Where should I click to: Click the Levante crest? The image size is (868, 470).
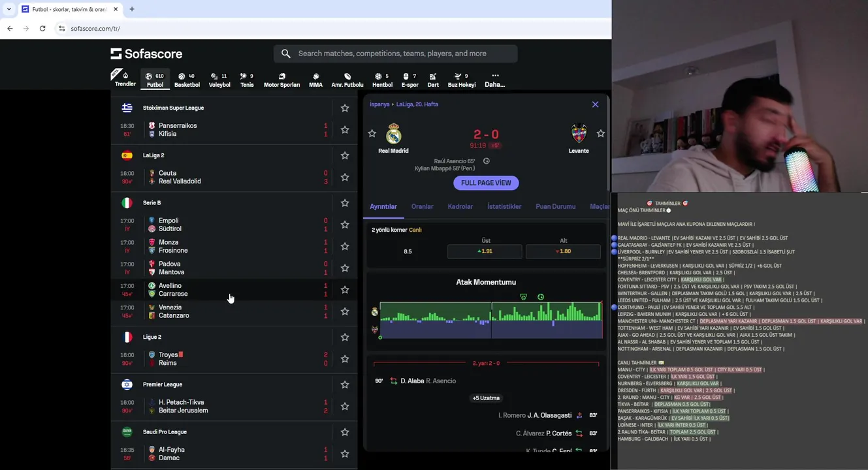579,134
